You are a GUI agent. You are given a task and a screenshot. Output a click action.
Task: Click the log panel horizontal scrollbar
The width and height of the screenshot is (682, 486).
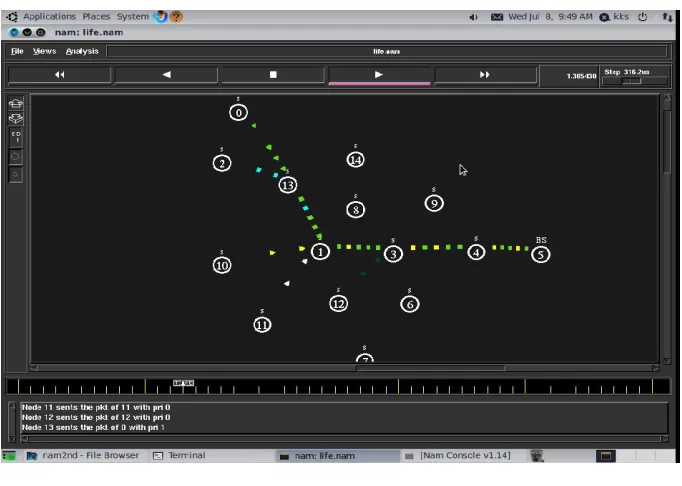click(x=344, y=439)
